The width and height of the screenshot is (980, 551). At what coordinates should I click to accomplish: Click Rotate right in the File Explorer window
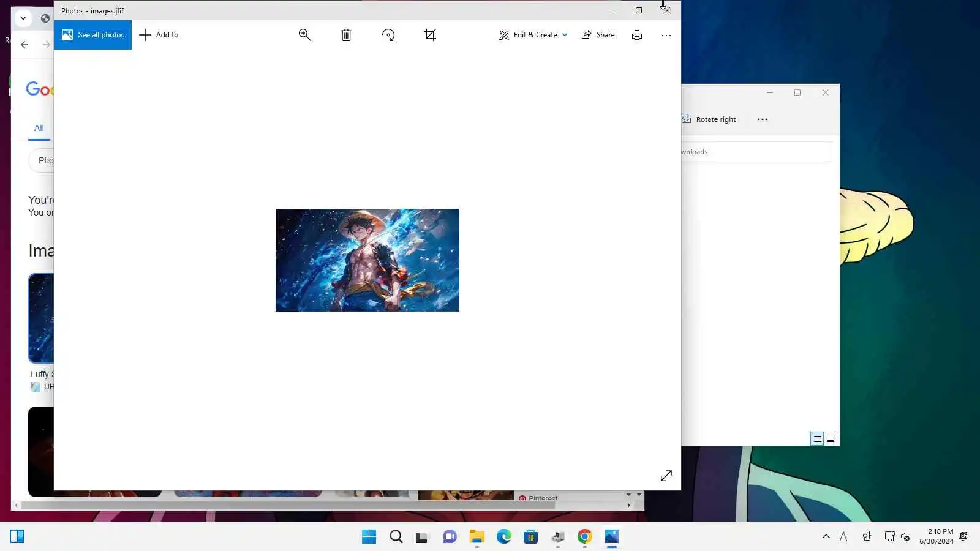pyautogui.click(x=709, y=119)
